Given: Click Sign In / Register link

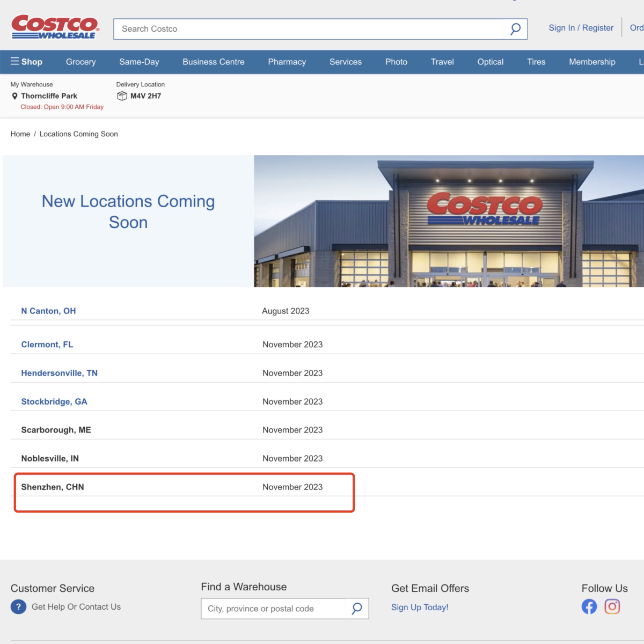Looking at the screenshot, I should [x=581, y=28].
